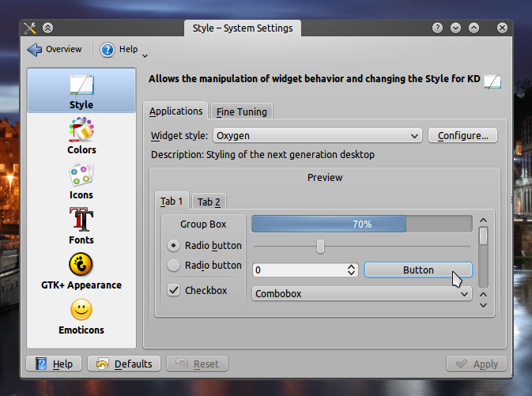This screenshot has width=532, height=396.
Task: Toggle the preview Checkbox
Action: coord(173,290)
